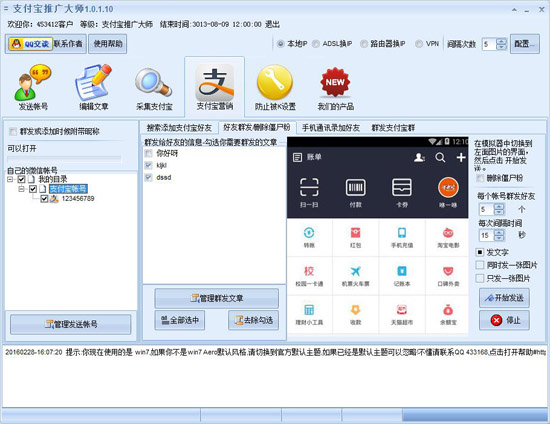The image size is (550, 424).
Task: Uncheck the kljkl article checkbox
Action: [148, 165]
